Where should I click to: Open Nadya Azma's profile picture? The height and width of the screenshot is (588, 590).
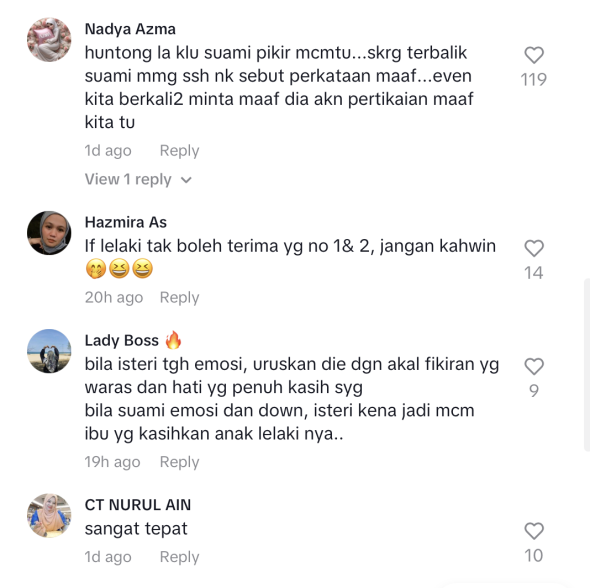point(49,40)
